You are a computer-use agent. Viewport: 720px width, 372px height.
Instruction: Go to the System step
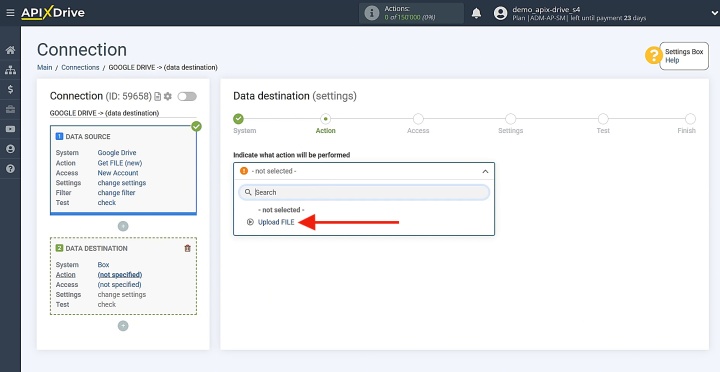point(238,119)
